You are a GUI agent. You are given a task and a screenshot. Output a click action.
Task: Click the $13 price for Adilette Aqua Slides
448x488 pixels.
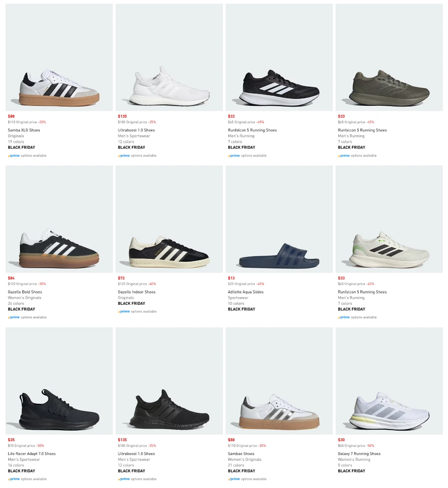[x=231, y=278]
